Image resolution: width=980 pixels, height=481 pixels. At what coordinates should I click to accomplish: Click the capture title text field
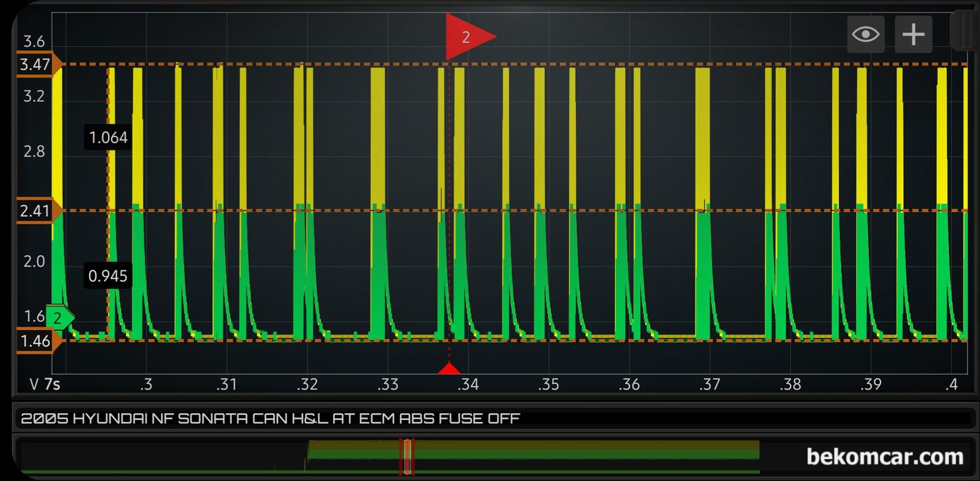click(x=490, y=419)
